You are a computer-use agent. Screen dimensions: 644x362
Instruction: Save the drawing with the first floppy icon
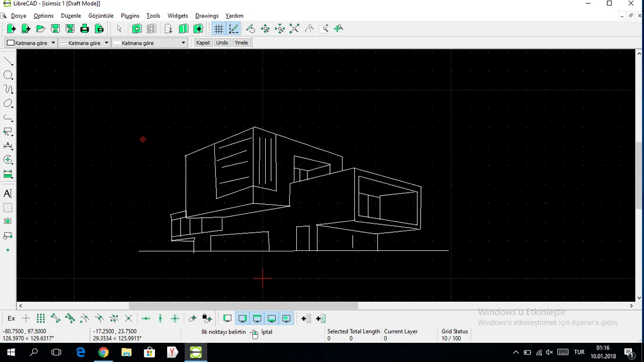pyautogui.click(x=55, y=29)
